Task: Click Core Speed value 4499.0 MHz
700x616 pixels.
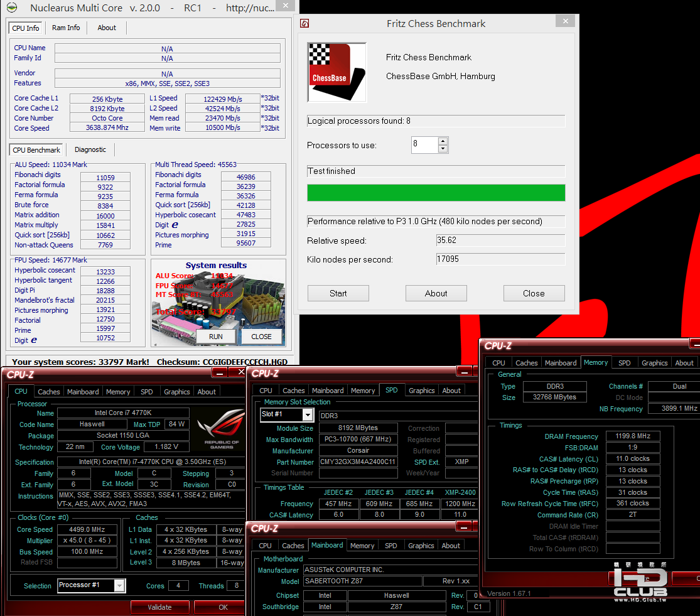Action: pos(87,529)
